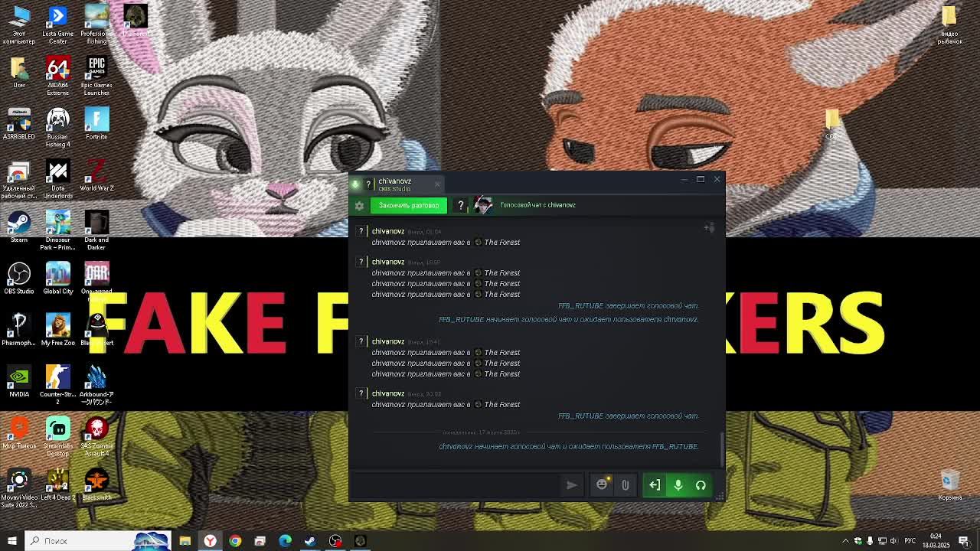Image resolution: width=980 pixels, height=551 pixels.
Task: Show hidden system tray icons
Action: pyautogui.click(x=846, y=541)
